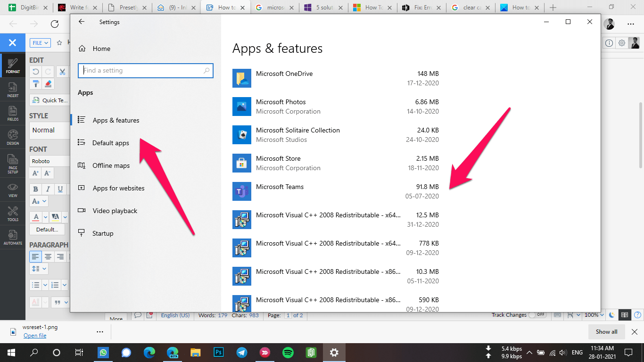
Task: Click the bulleted list icon
Action: point(35,285)
